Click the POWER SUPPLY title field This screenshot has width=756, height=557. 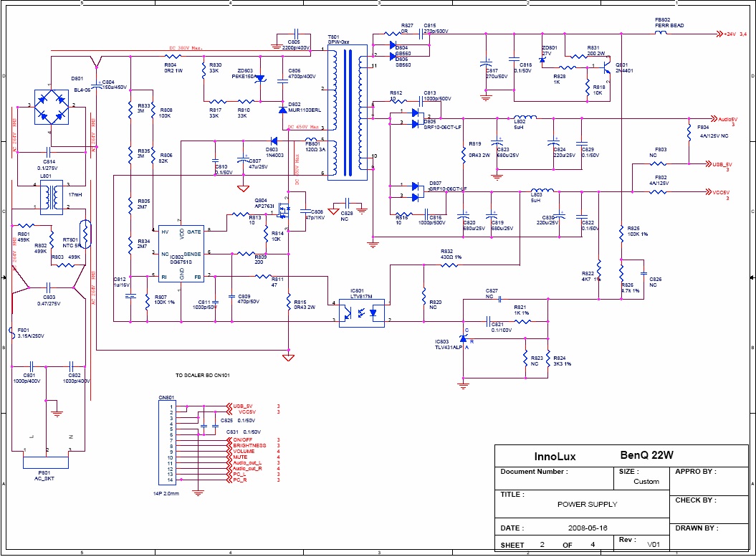[587, 504]
